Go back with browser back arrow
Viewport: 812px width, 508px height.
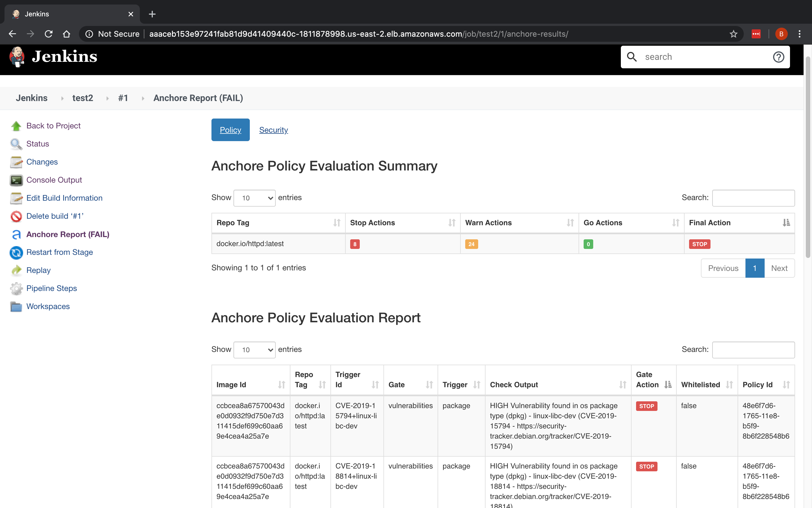point(12,34)
